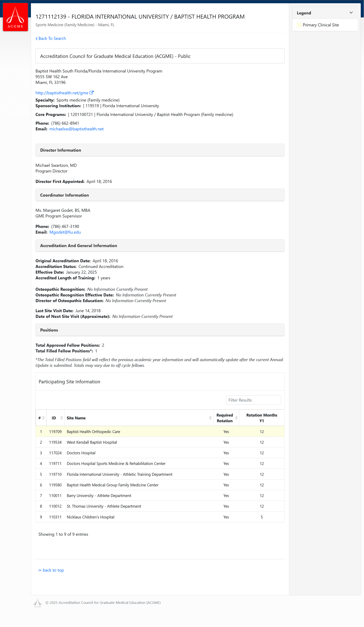Click the red ACGME logo
Viewport: 364px width, 627px height.
15,17
